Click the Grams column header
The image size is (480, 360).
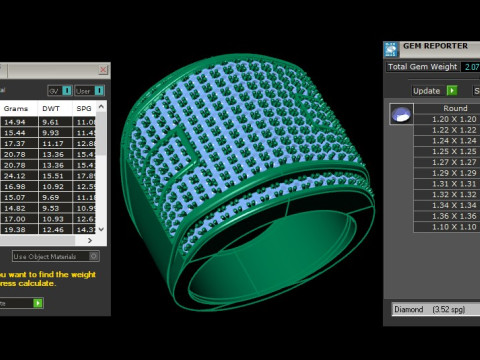[x=16, y=109]
